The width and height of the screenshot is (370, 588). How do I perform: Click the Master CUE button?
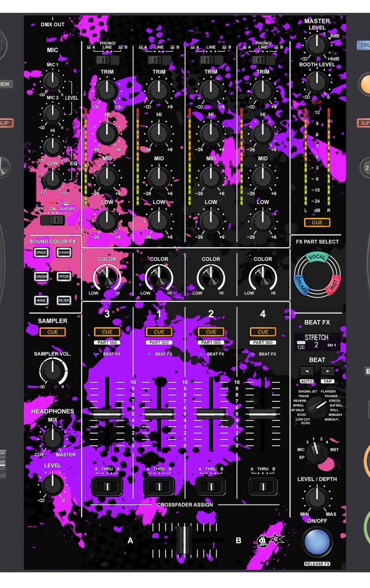pyautogui.click(x=317, y=222)
